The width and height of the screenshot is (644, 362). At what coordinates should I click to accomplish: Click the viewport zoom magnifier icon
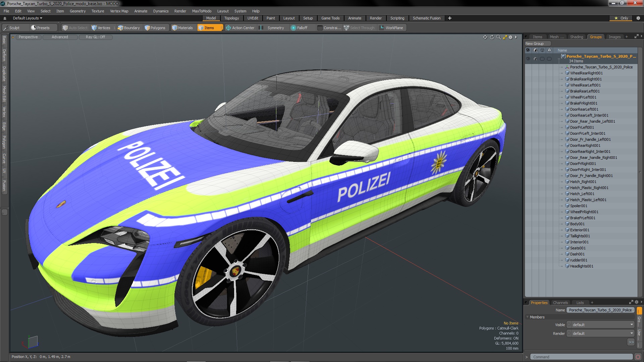pos(498,37)
